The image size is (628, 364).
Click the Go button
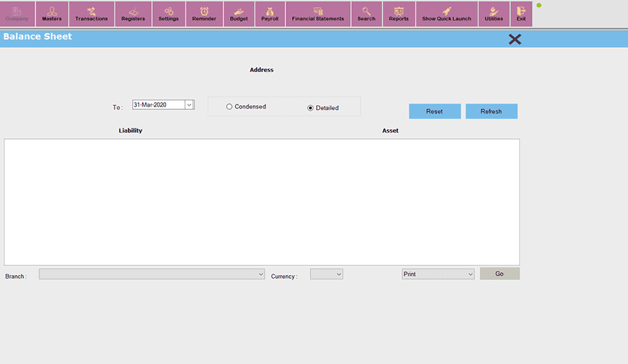pos(500,274)
